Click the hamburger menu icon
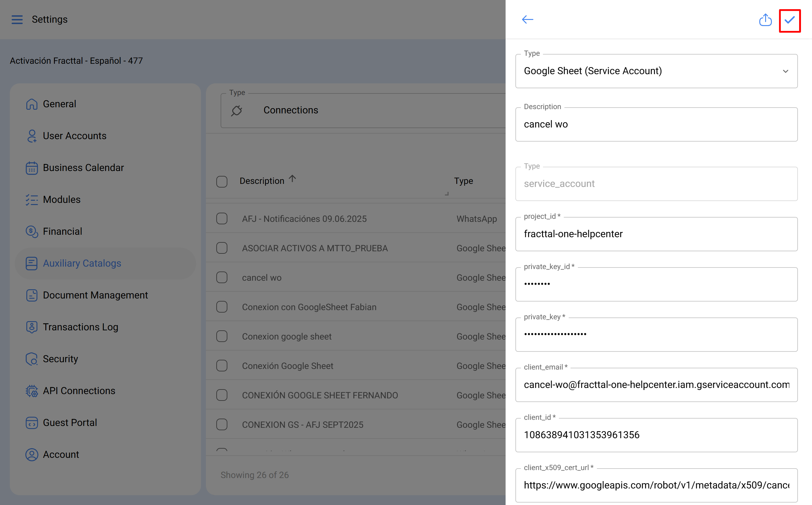The height and width of the screenshot is (505, 812). click(x=17, y=19)
